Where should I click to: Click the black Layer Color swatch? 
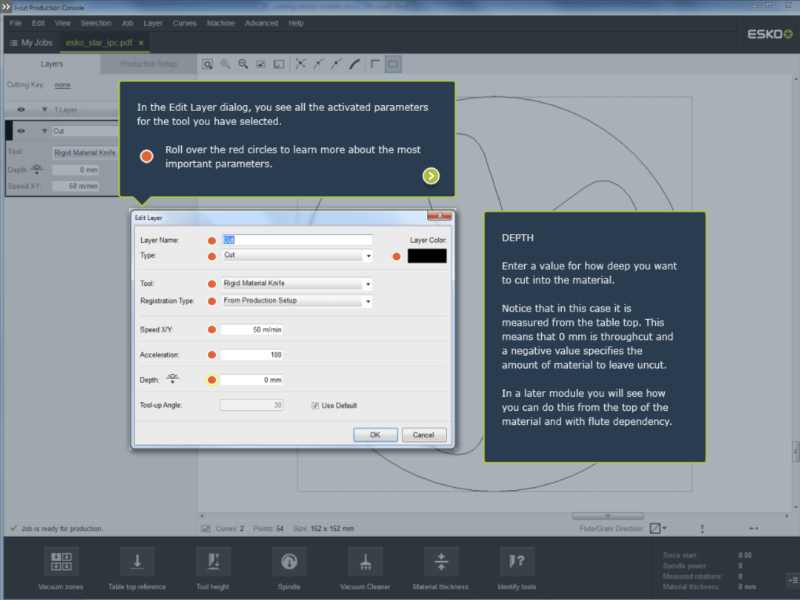pos(427,256)
